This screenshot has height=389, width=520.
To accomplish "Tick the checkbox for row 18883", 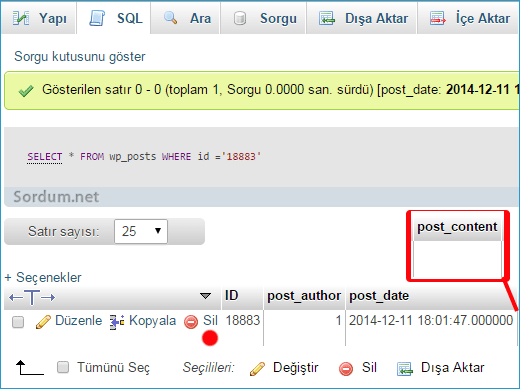I will click(x=18, y=322).
